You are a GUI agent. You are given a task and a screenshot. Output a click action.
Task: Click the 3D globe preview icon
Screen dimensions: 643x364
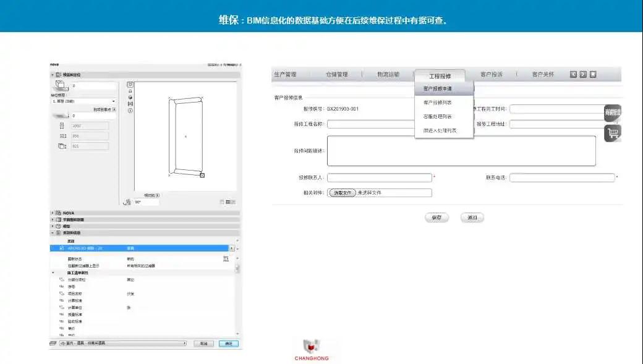(130, 98)
